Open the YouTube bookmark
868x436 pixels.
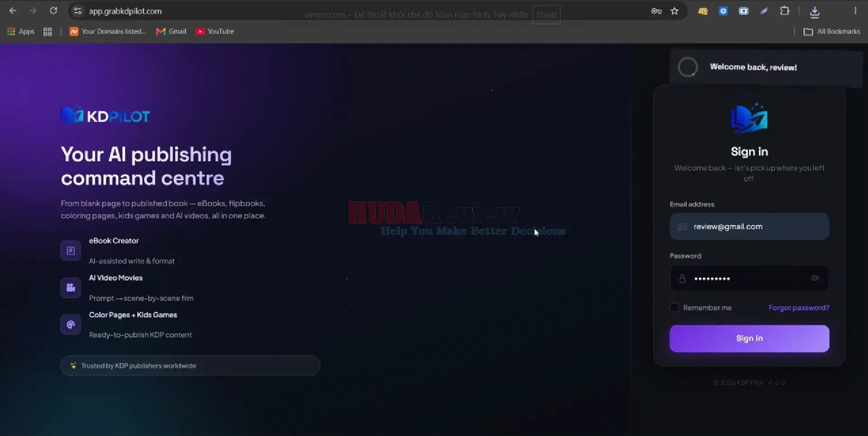(x=214, y=31)
